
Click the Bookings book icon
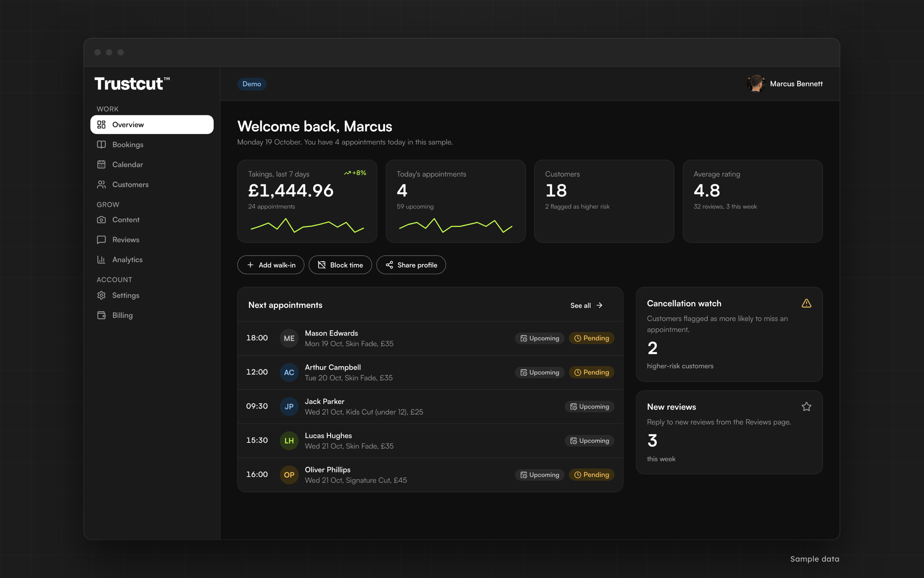coord(101,144)
